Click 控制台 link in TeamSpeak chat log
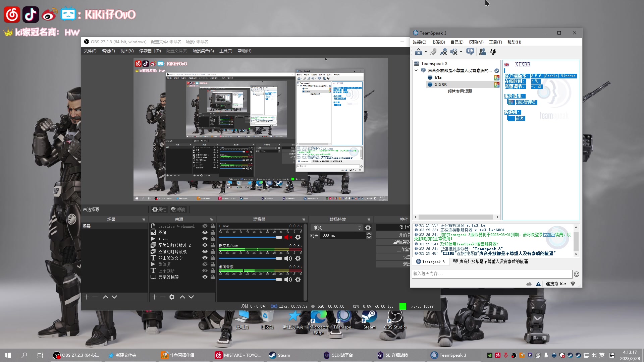 coord(549,235)
